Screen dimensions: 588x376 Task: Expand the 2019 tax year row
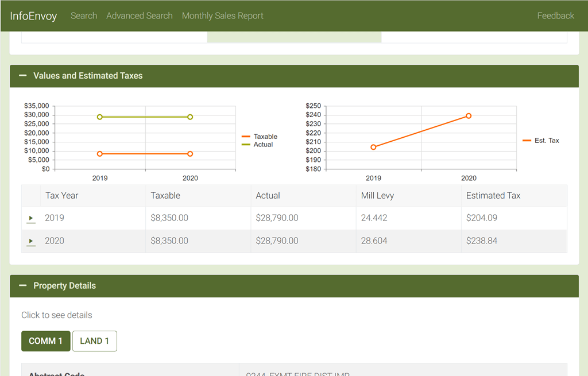click(30, 218)
